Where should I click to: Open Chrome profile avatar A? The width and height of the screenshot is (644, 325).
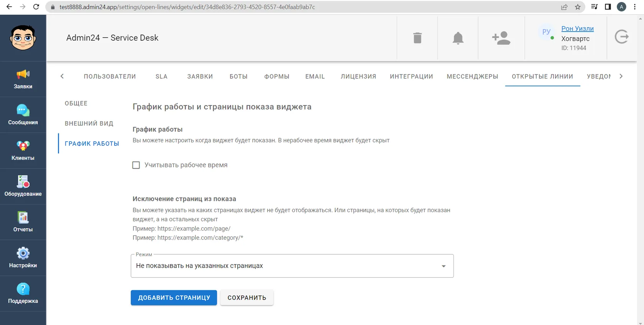[621, 7]
